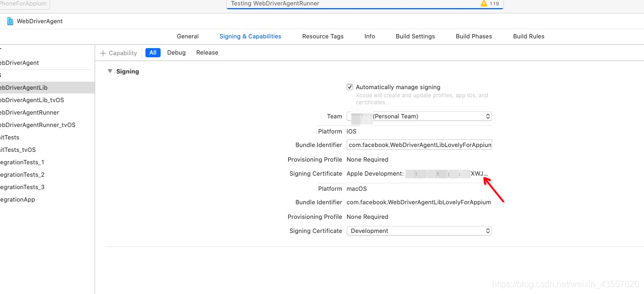The width and height of the screenshot is (644, 294).
Task: Click the WebDriverAgent project file icon
Action: pos(10,21)
